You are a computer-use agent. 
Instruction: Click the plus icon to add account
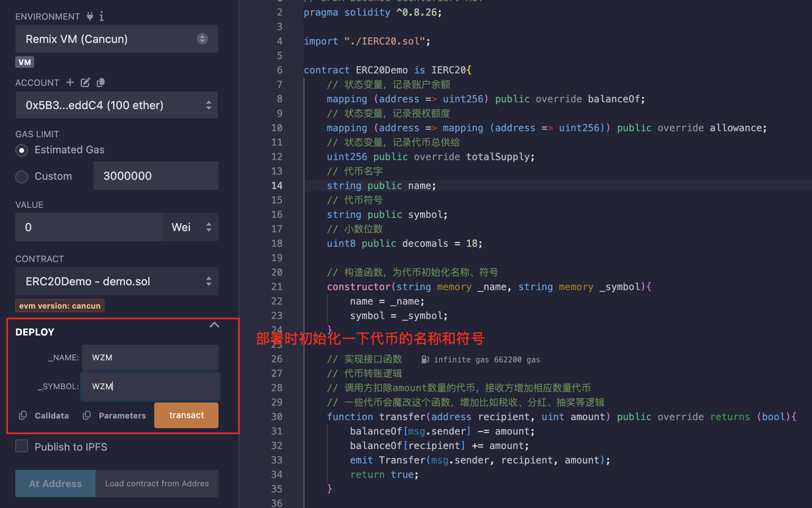point(70,82)
